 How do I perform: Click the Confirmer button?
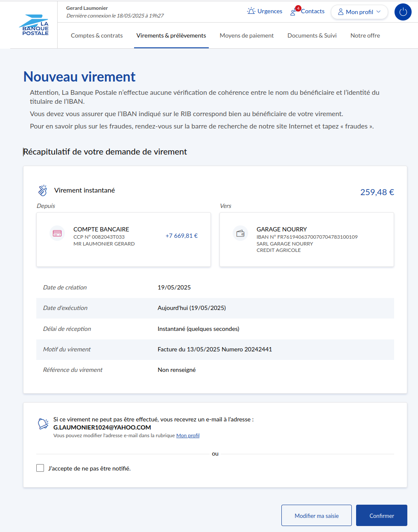tap(381, 516)
